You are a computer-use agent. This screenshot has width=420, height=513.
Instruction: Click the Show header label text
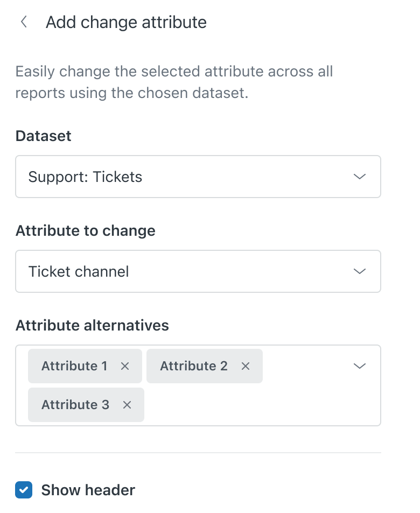[88, 490]
